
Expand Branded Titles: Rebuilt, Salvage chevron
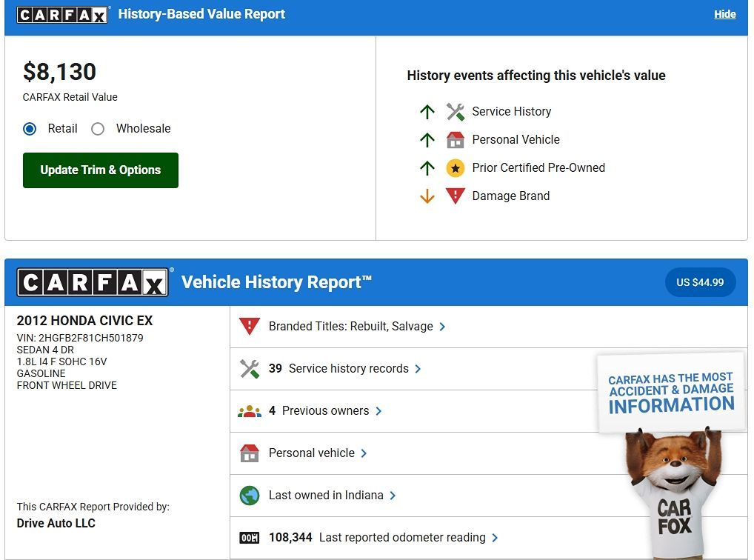click(442, 327)
